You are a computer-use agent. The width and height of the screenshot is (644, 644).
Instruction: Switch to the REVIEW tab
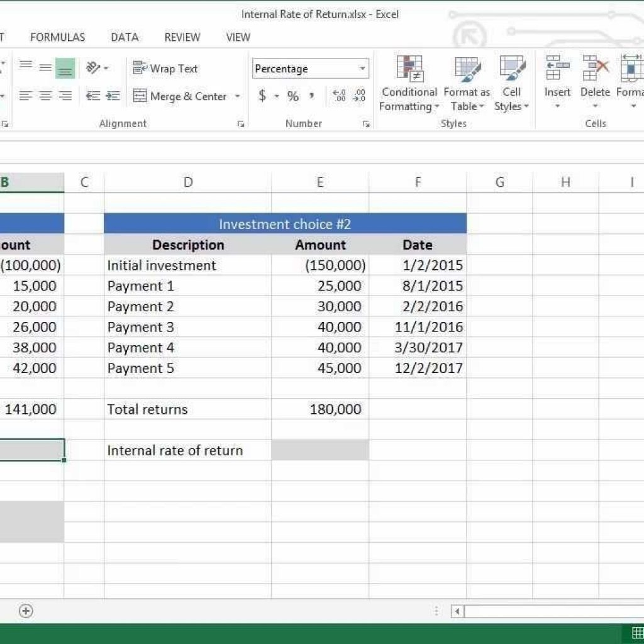(x=182, y=37)
